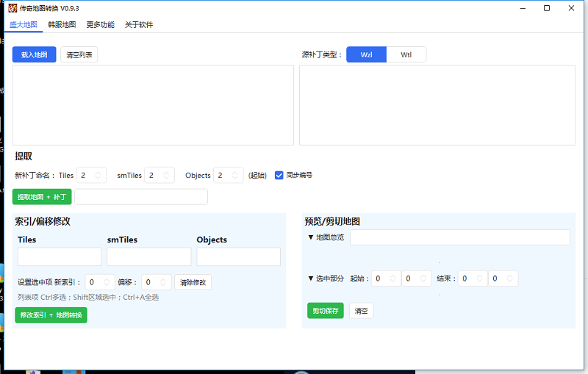Click the Tiles index list box
Screen dimensions: 588x374
pos(60,256)
